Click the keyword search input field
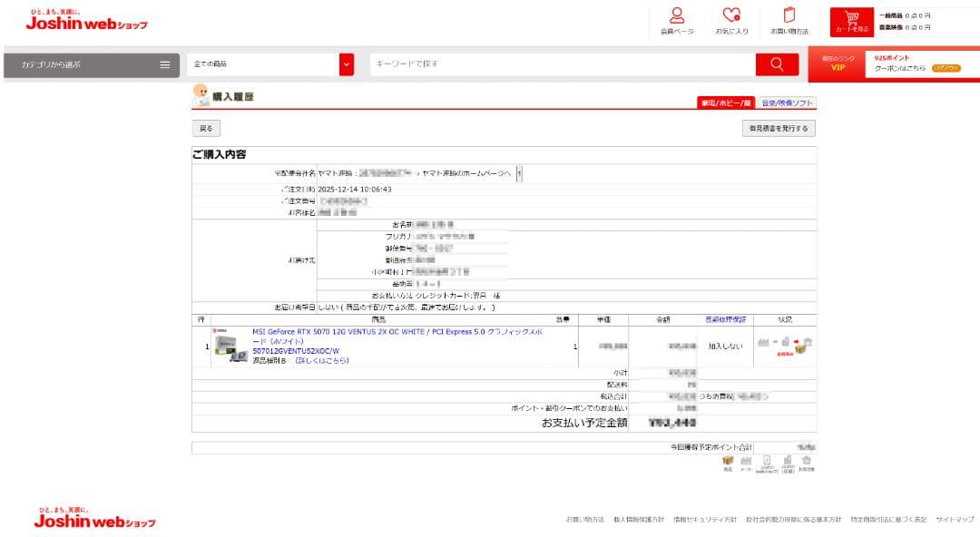Image resolution: width=980 pixels, height=537 pixels. tap(544, 64)
